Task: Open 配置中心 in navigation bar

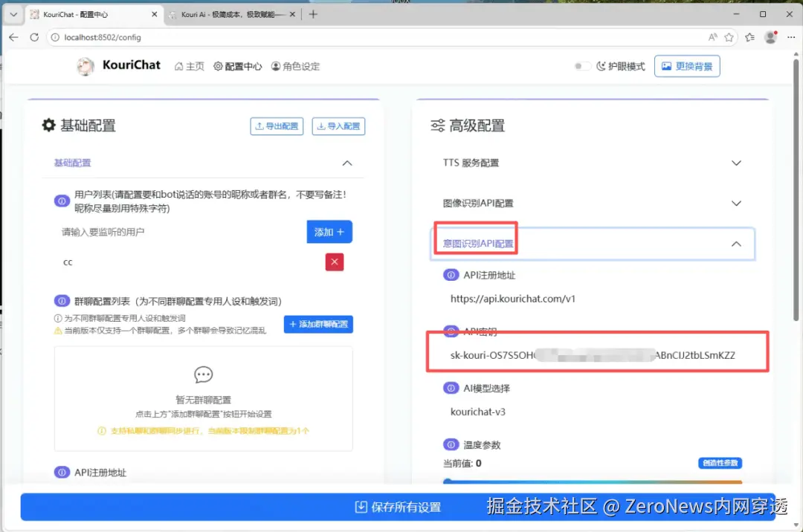Action: (x=238, y=66)
